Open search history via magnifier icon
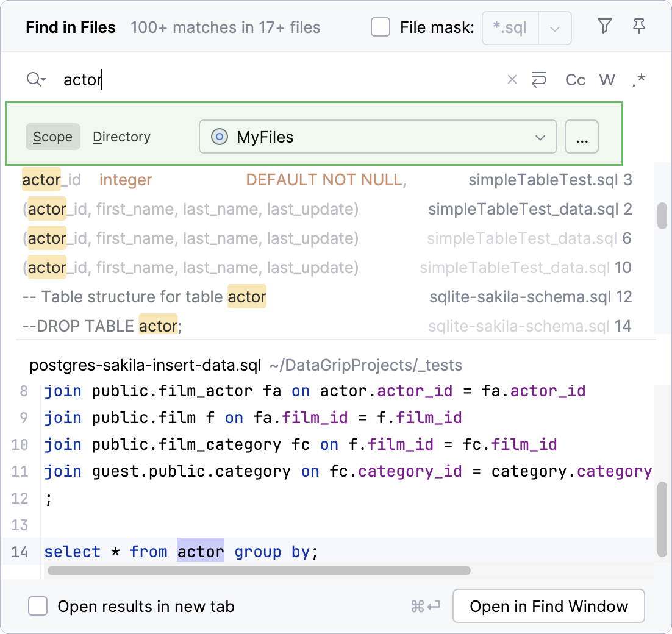 [35, 79]
